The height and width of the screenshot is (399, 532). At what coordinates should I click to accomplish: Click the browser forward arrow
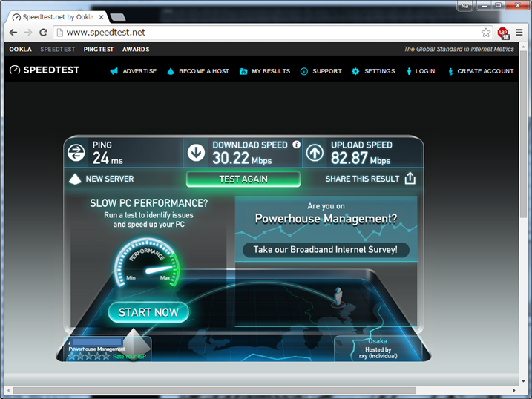click(28, 33)
